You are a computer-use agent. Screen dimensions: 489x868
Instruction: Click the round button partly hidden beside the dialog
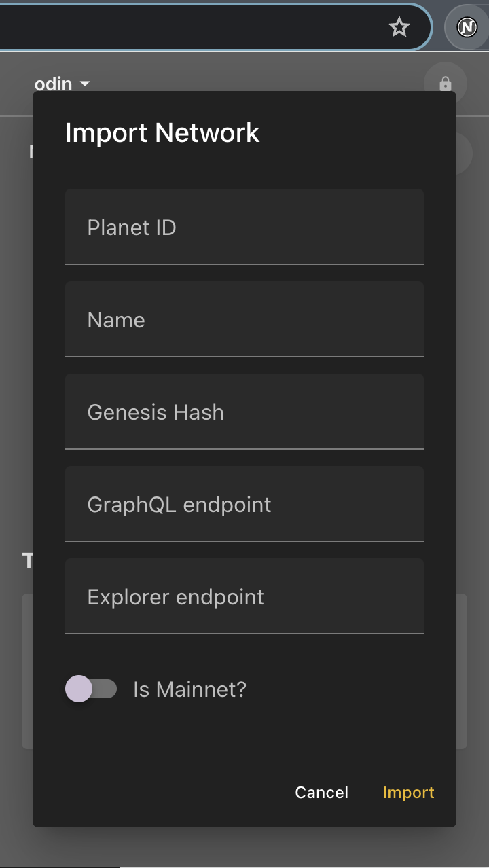(x=465, y=153)
